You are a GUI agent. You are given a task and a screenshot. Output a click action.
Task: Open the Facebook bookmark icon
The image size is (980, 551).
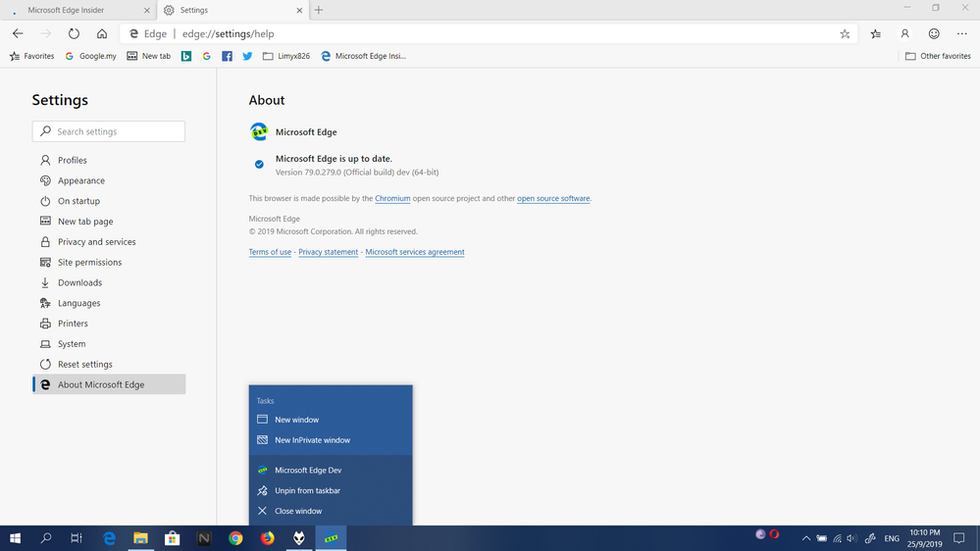pos(227,56)
